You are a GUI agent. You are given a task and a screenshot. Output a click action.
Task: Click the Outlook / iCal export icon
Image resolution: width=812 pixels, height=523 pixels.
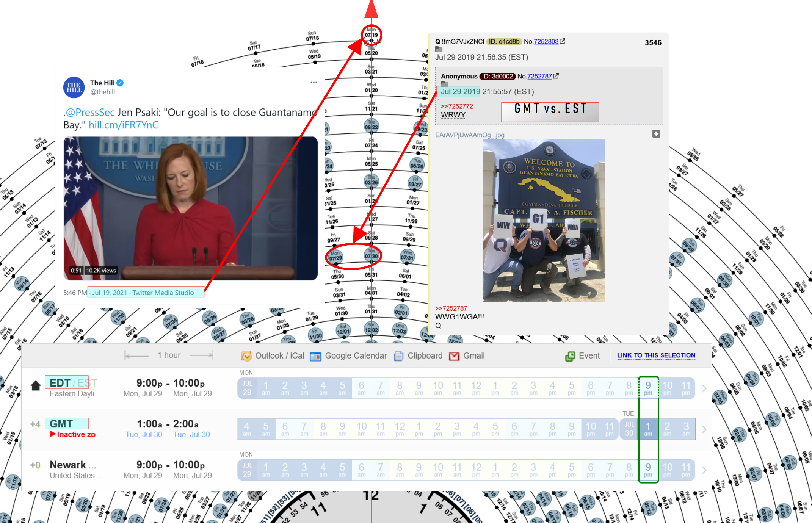246,356
